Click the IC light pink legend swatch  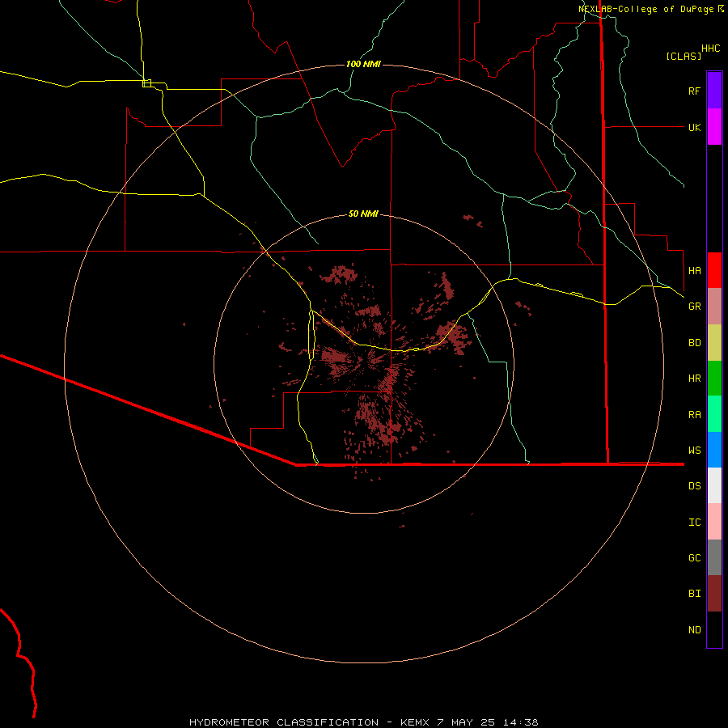714,522
